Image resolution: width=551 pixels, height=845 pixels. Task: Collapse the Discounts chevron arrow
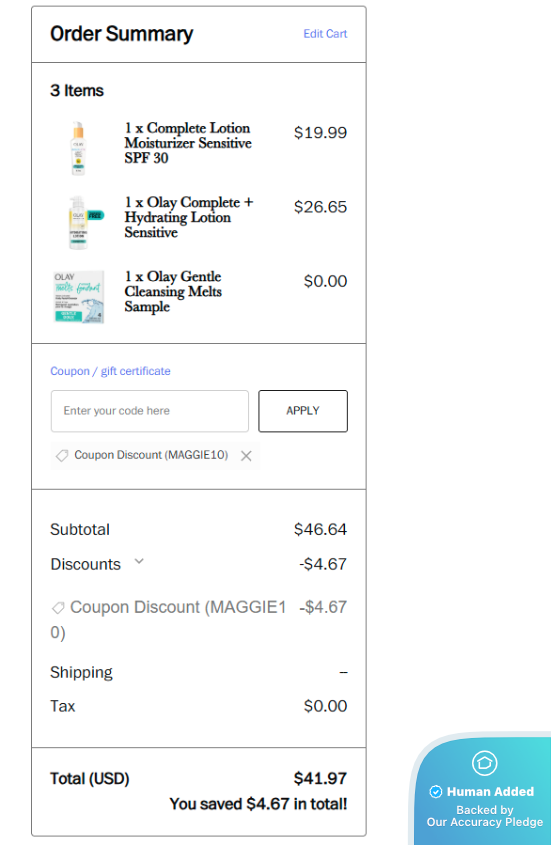139,562
